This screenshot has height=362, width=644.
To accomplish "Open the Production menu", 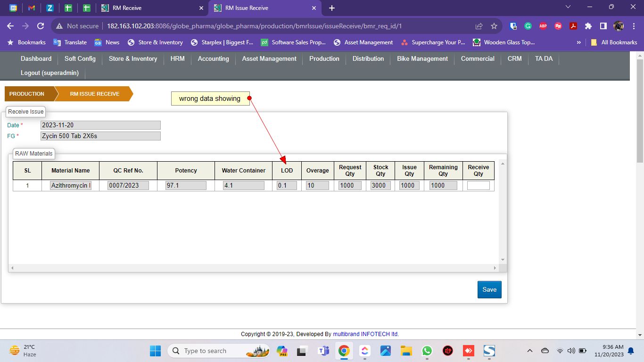I will point(324,59).
